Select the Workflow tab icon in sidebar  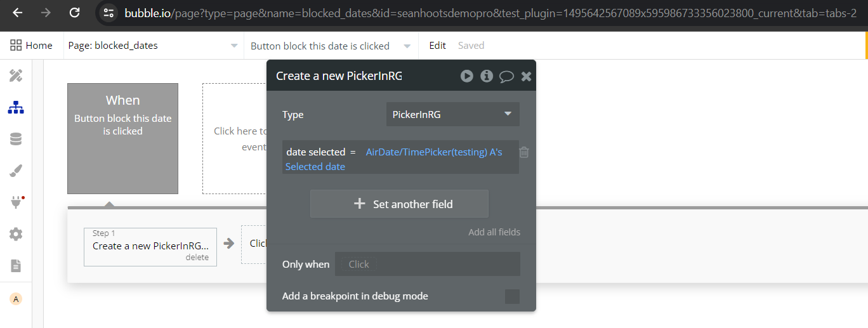click(16, 108)
